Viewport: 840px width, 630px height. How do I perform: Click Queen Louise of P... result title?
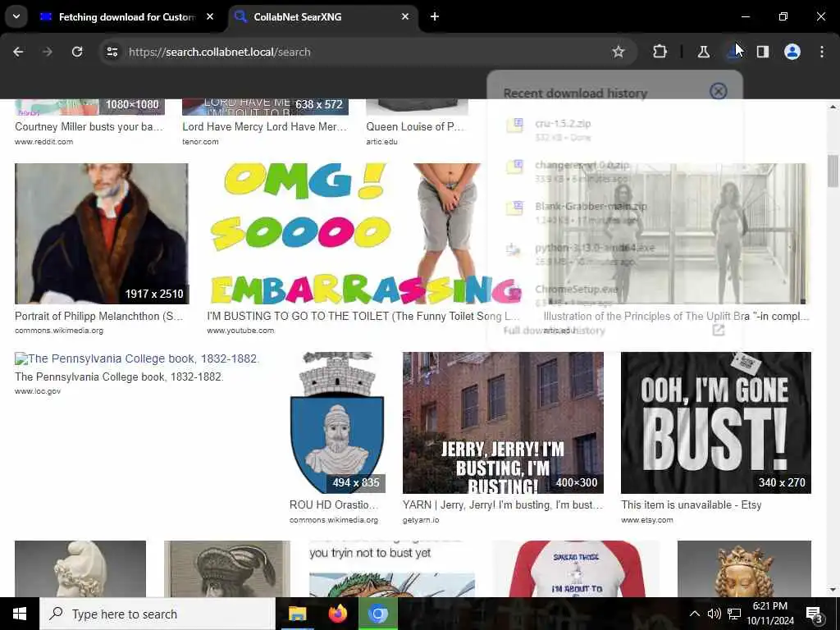(x=415, y=127)
